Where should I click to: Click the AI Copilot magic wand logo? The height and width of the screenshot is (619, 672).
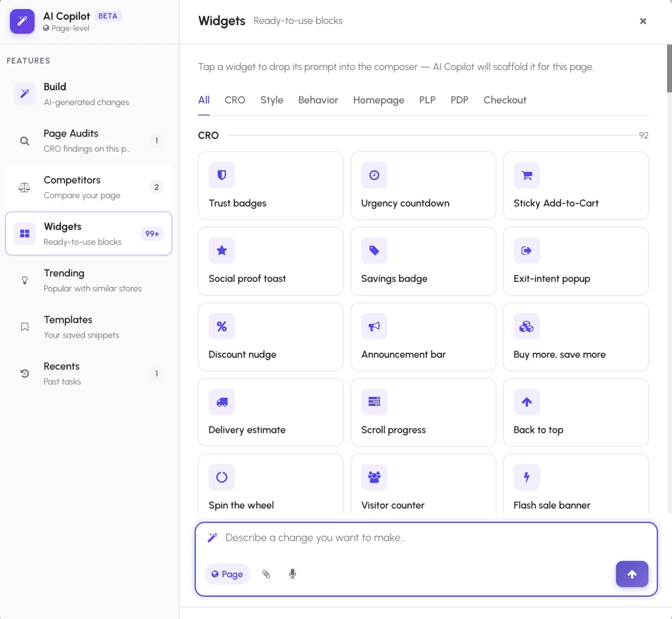22,21
